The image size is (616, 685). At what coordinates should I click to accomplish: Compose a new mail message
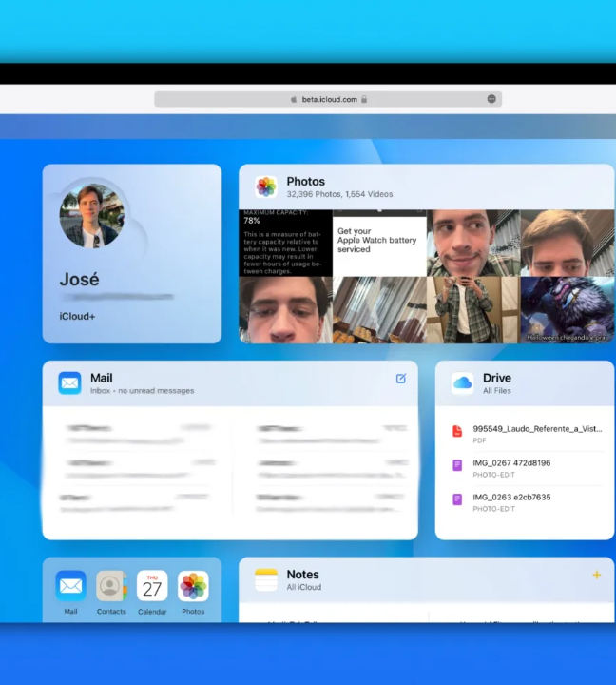click(x=401, y=379)
